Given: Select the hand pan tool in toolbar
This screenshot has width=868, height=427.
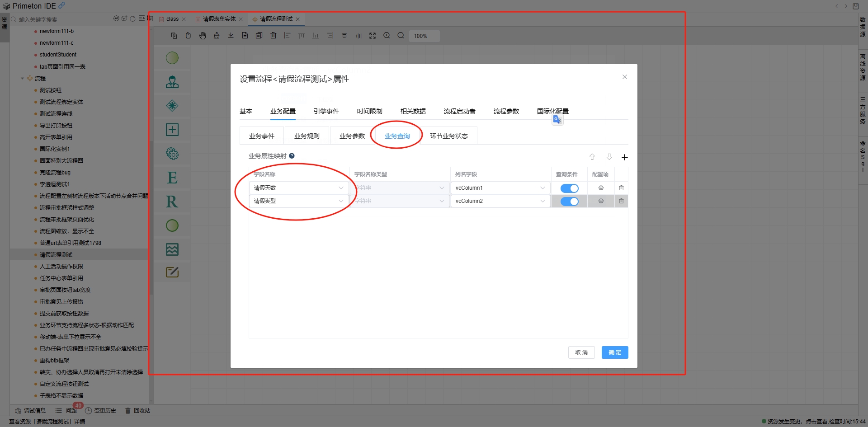Looking at the screenshot, I should pos(203,36).
